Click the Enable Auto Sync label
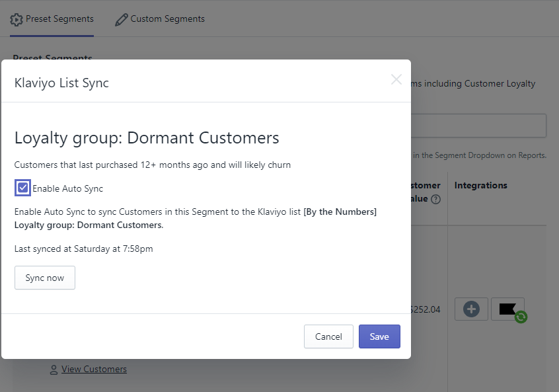559x392 pixels. coord(68,188)
